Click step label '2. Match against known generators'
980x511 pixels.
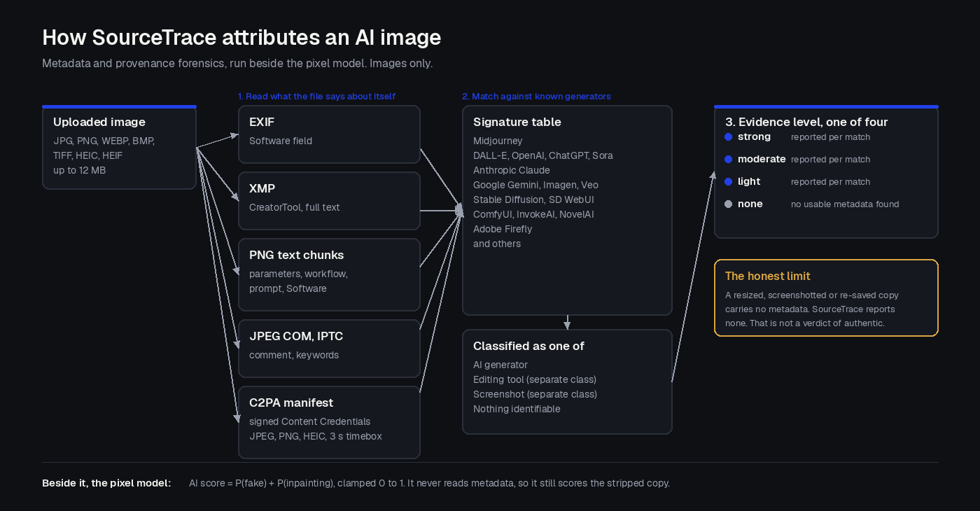[536, 97]
